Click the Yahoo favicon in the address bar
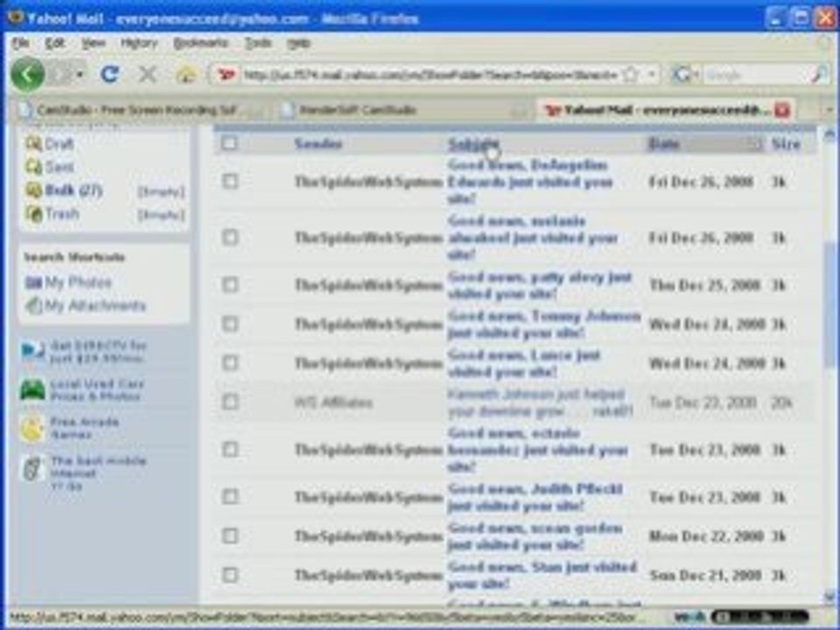 tap(226, 74)
